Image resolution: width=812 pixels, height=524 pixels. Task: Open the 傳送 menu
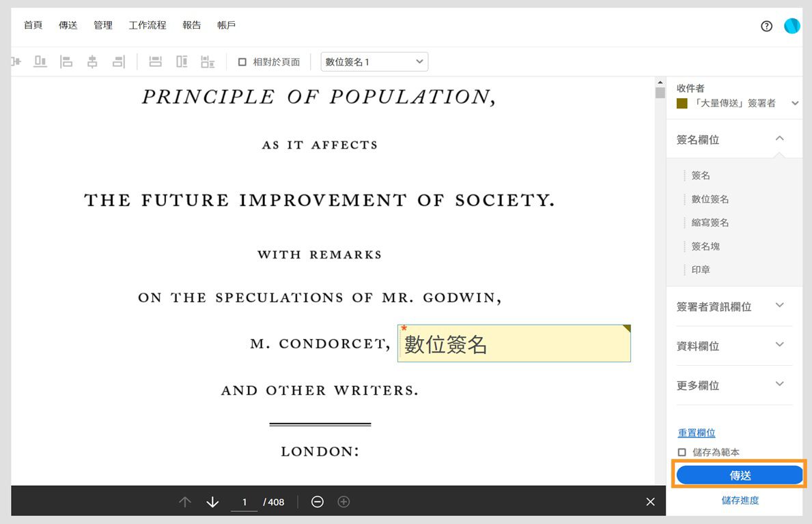pyautogui.click(x=68, y=25)
